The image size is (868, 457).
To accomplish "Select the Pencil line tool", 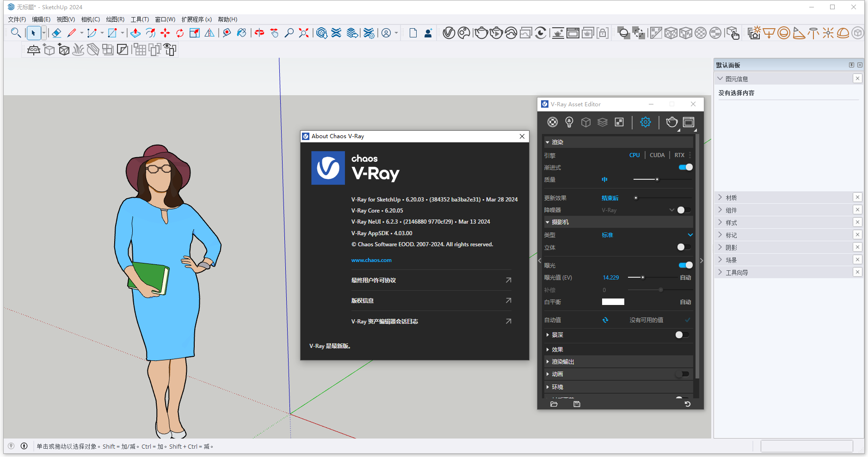I will pyautogui.click(x=72, y=33).
